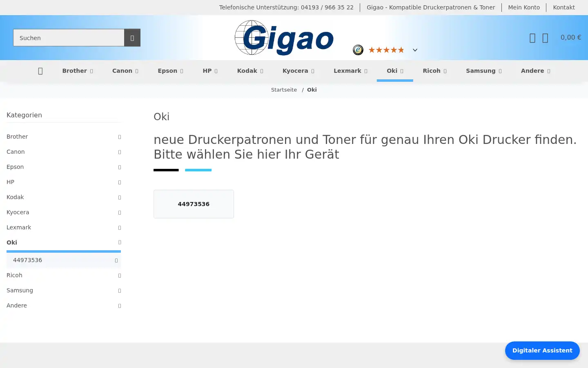Select Lexmark in Kategorien sidebar
The image size is (588, 368).
click(19, 227)
